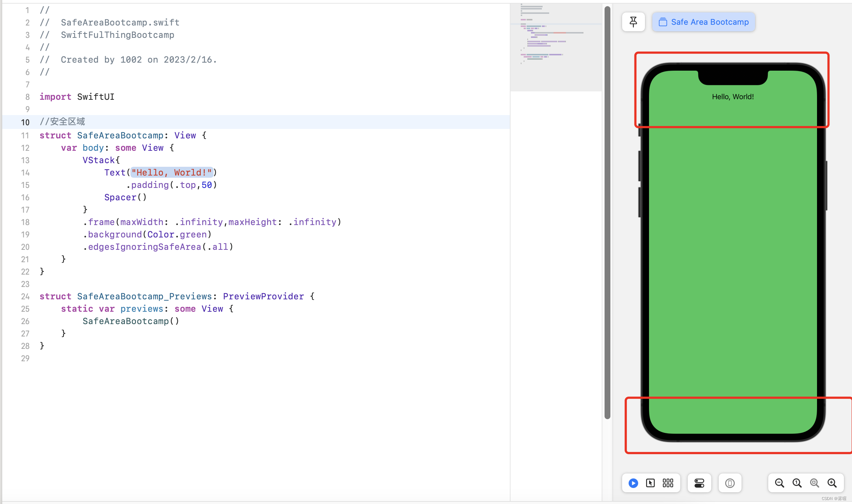852x504 pixels.
Task: Pin the preview with the pin icon
Action: 633,22
